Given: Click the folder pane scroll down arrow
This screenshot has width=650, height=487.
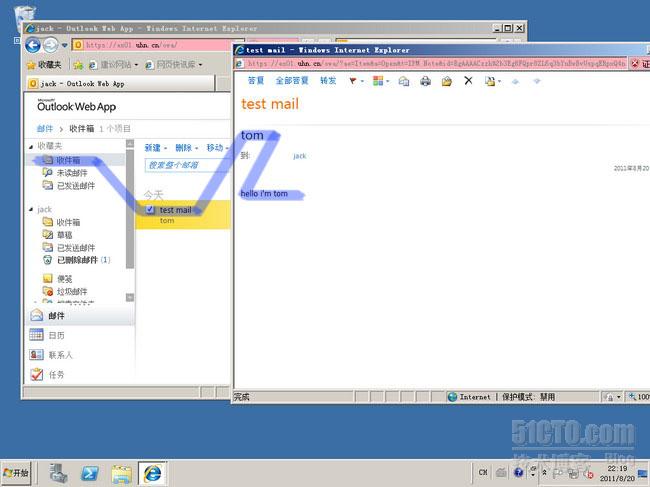Looking at the screenshot, I should tap(130, 297).
